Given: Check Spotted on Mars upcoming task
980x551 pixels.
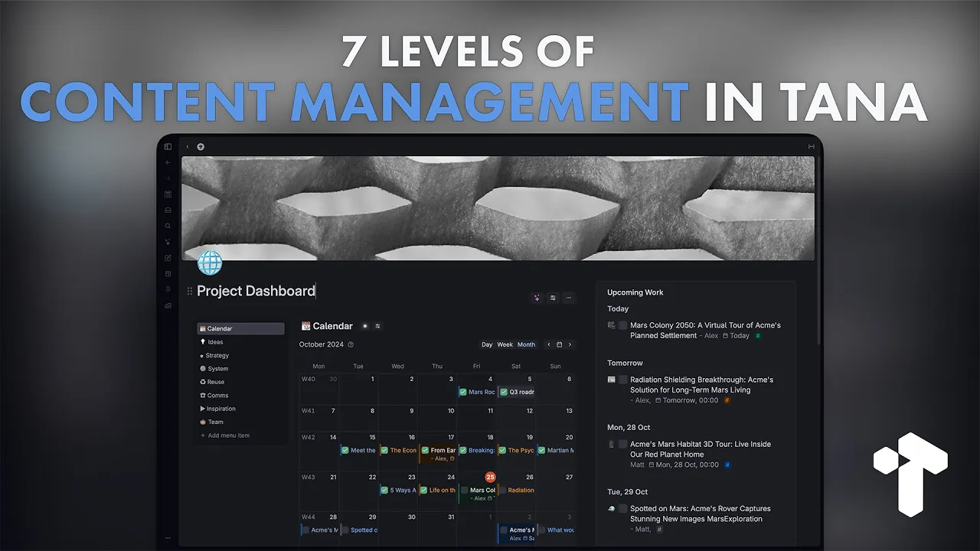Looking at the screenshot, I should pyautogui.click(x=623, y=508).
